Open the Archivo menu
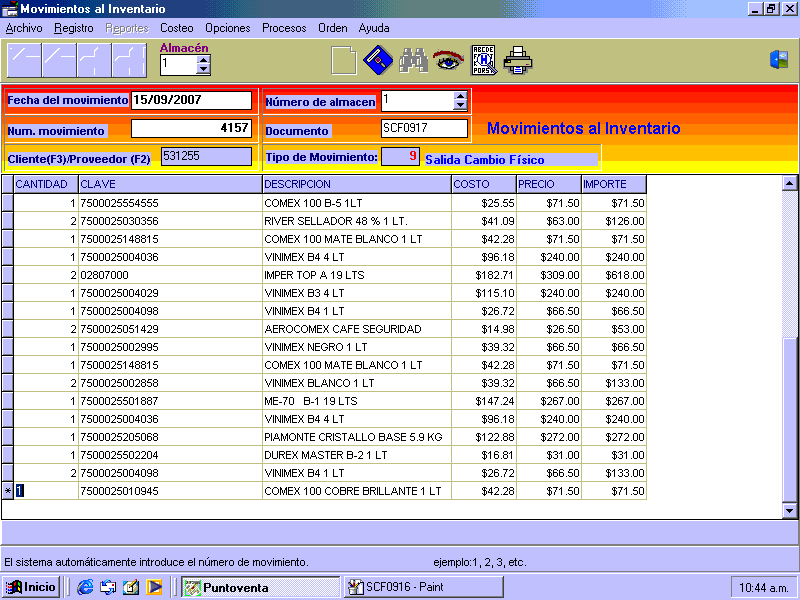This screenshot has height=600, width=800. point(24,28)
